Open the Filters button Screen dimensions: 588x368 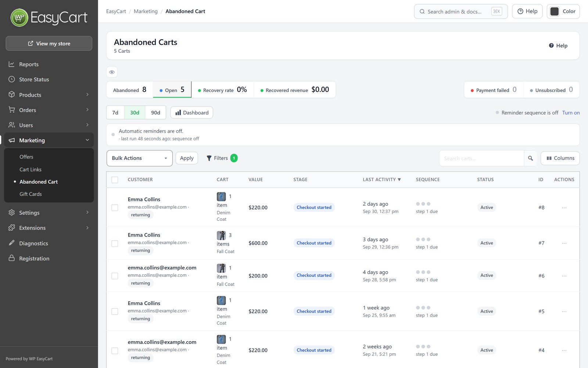tap(222, 158)
